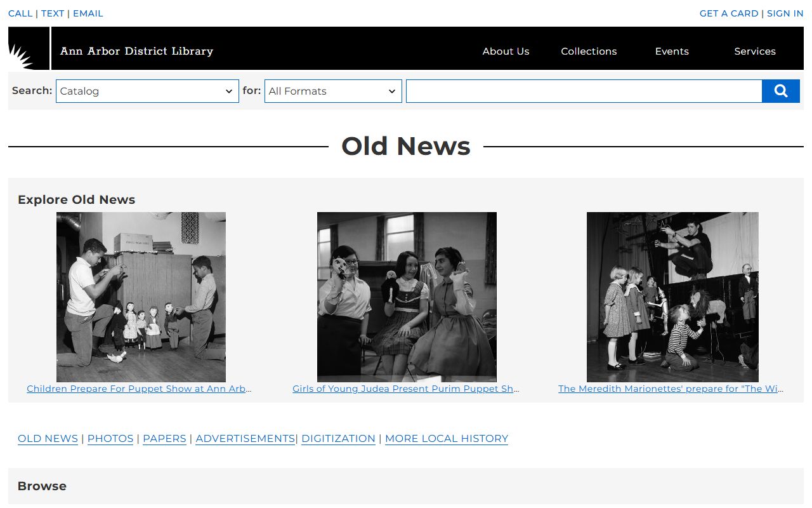Click the TEXT contact link
812x508 pixels.
pyautogui.click(x=53, y=13)
